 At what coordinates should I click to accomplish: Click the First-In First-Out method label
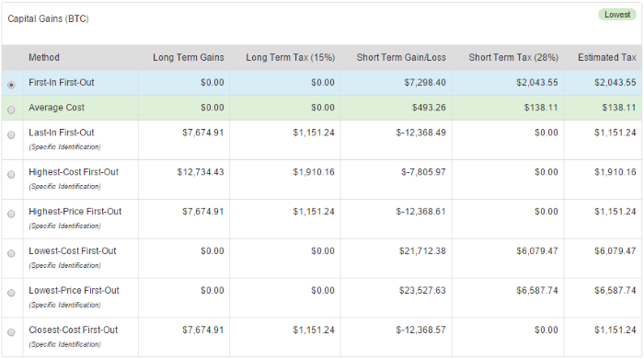tap(62, 83)
